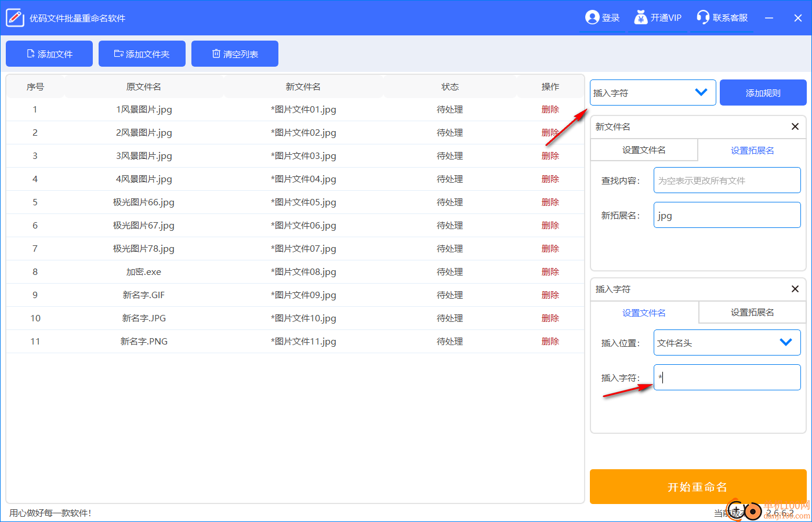
Task: Click 添加文件 button
Action: click(49, 54)
